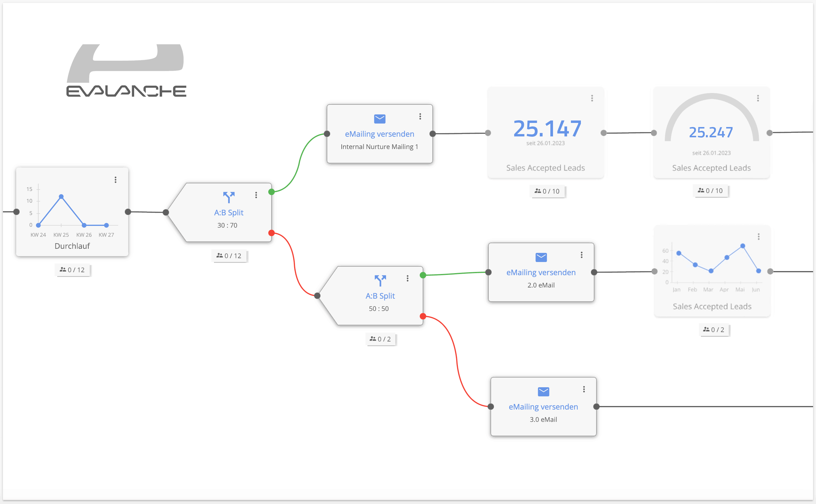This screenshot has width=816, height=504.
Task: Click the A:B Split 50:50 fork icon
Action: click(380, 280)
